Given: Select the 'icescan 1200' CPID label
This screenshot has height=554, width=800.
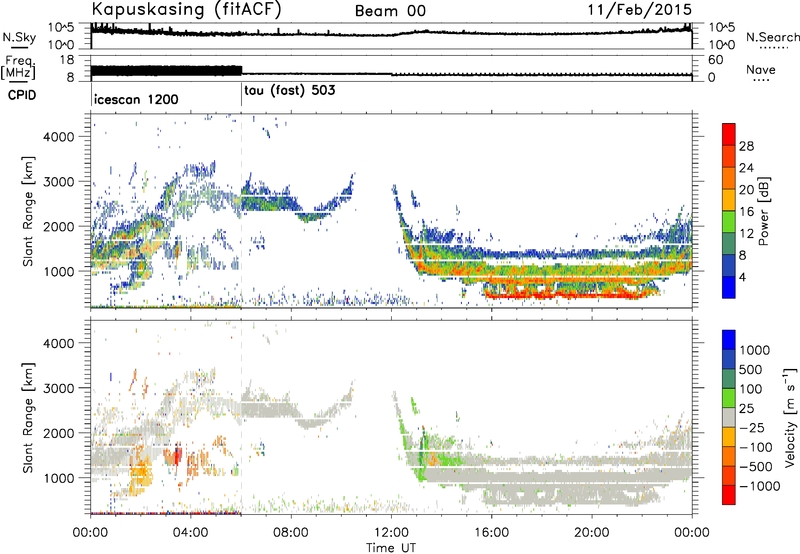Looking at the screenshot, I should (x=136, y=99).
